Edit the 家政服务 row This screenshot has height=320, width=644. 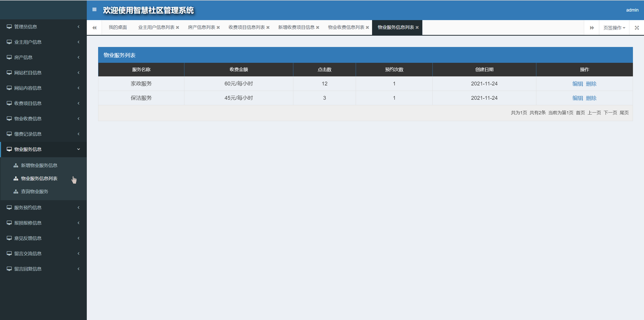[x=578, y=84]
